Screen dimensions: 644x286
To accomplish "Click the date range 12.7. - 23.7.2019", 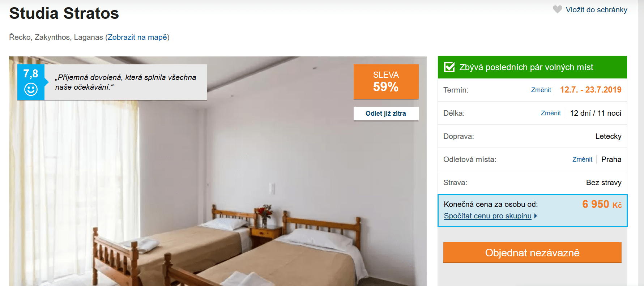I will pos(590,90).
